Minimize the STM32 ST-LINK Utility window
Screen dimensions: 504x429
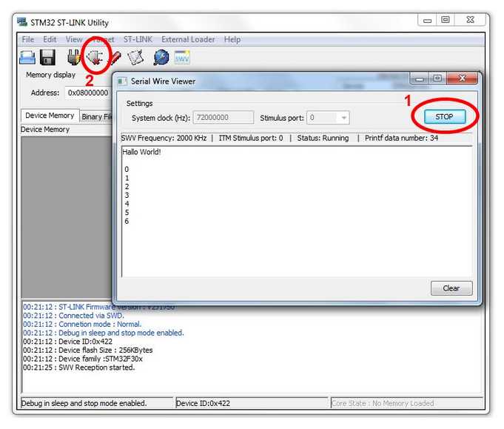click(x=427, y=20)
